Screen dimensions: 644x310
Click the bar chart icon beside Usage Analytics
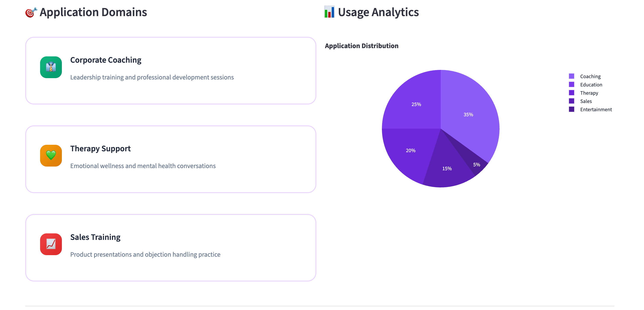[329, 12]
